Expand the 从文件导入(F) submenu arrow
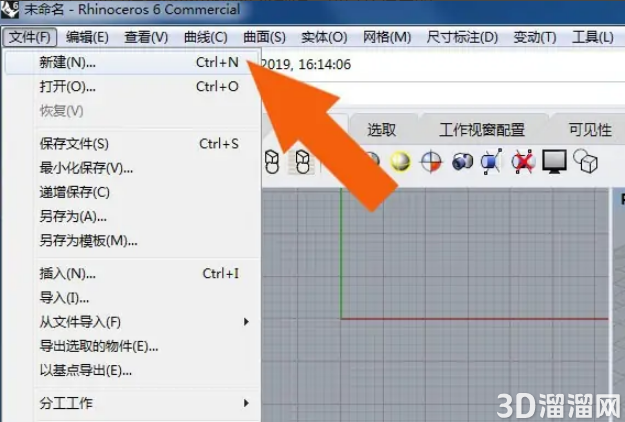 (246, 322)
